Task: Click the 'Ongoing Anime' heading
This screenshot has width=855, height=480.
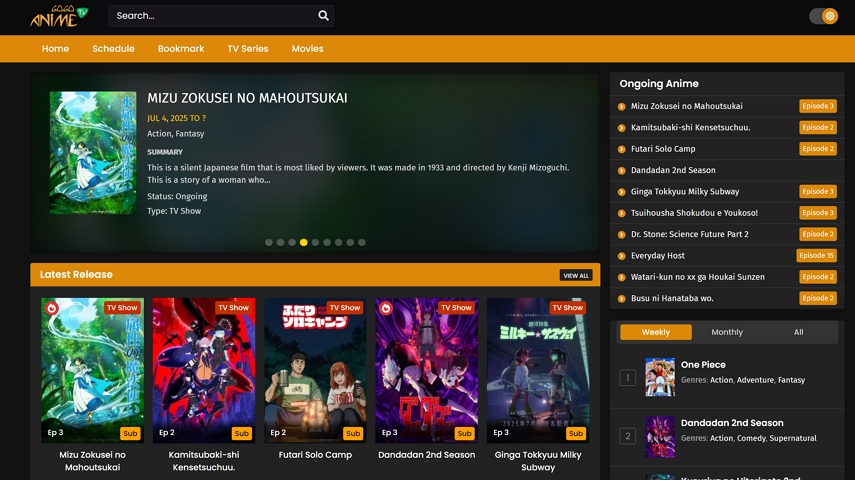Action: click(659, 83)
